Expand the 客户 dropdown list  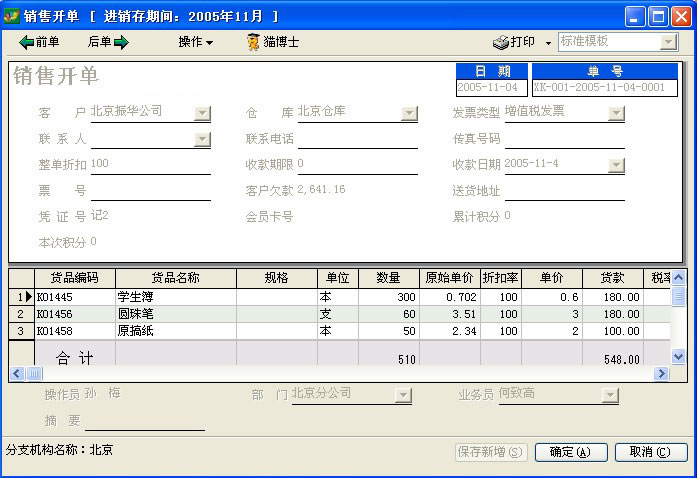tap(203, 113)
